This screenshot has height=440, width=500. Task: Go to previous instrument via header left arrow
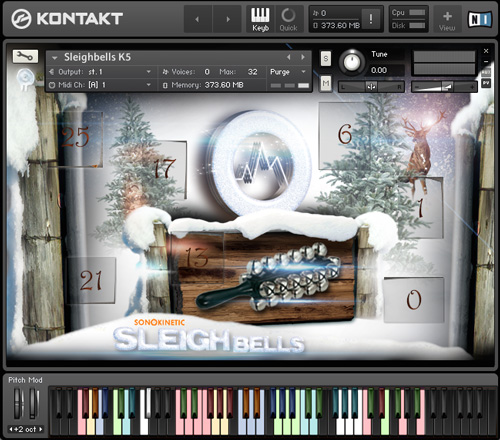point(197,19)
